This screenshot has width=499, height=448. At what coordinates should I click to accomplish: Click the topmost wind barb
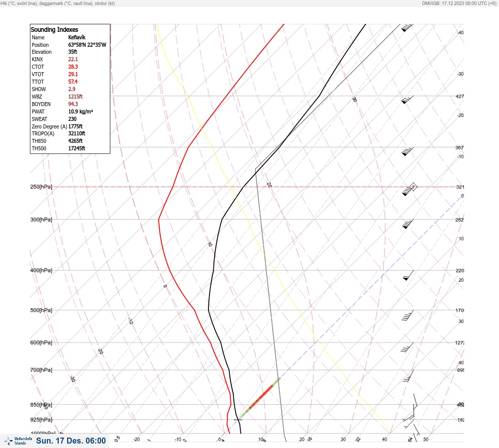click(x=406, y=28)
